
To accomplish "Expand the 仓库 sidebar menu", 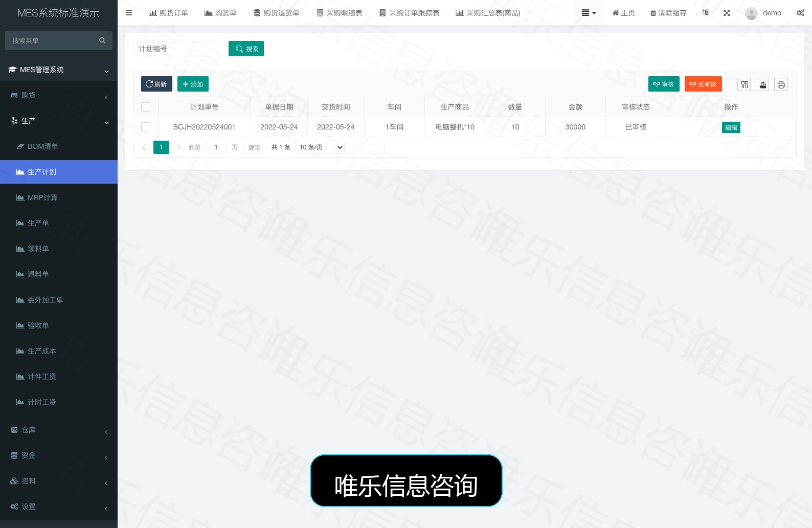I will (x=59, y=430).
